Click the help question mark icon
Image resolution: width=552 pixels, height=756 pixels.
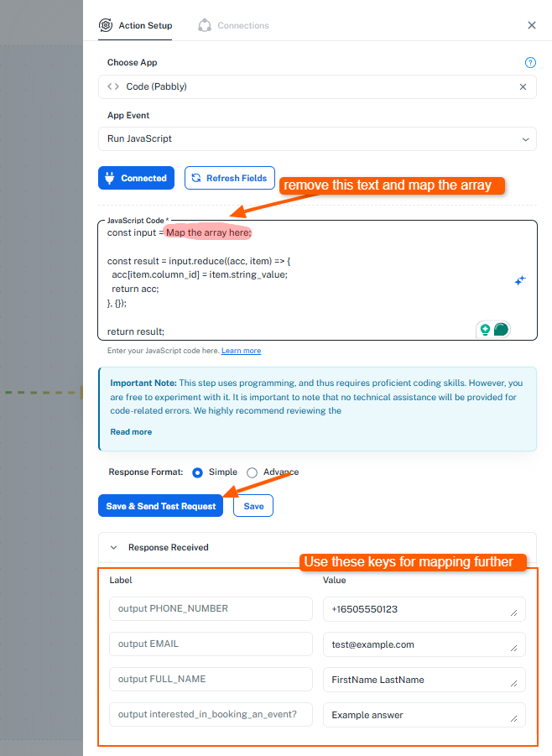tap(529, 63)
